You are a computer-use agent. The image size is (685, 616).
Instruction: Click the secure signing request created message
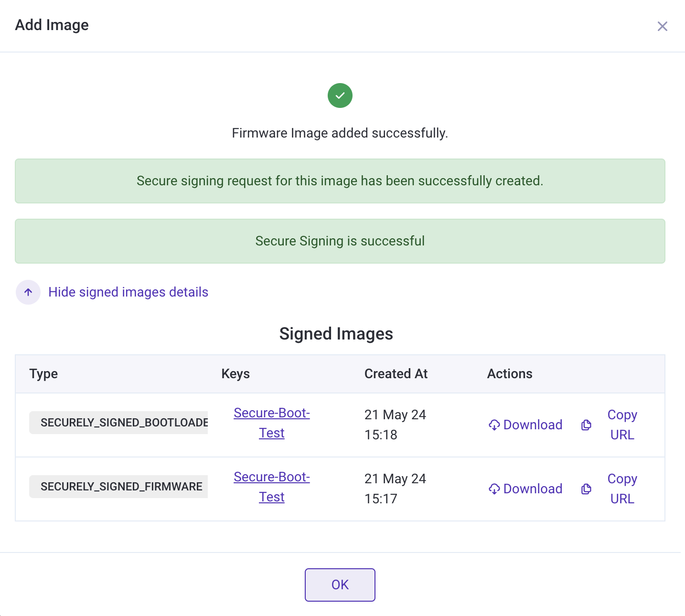340,181
